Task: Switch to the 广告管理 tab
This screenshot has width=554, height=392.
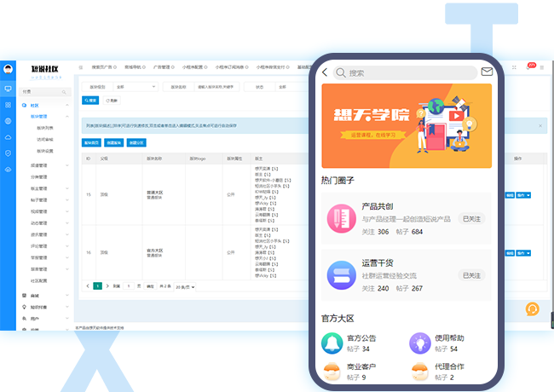Action: [164, 67]
